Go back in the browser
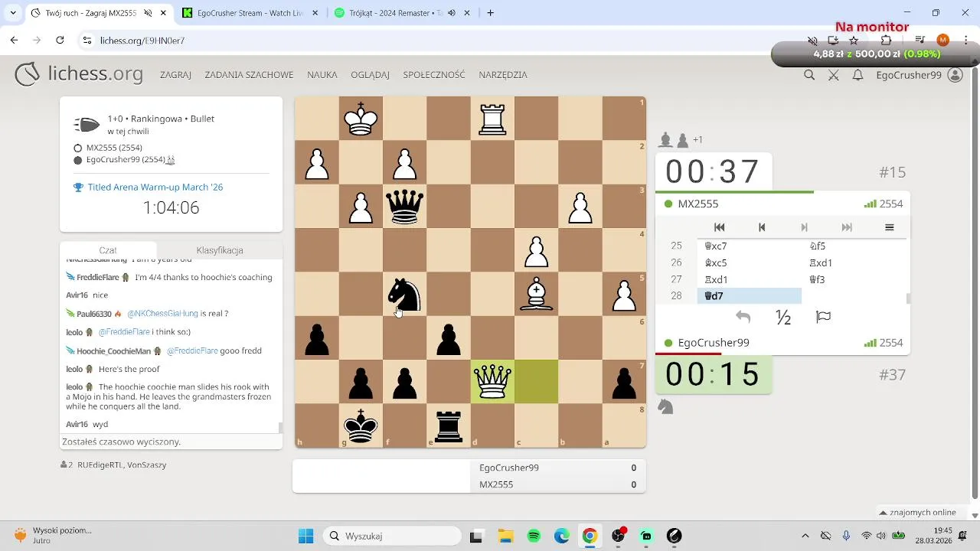The height and width of the screenshot is (551, 980). click(x=14, y=40)
